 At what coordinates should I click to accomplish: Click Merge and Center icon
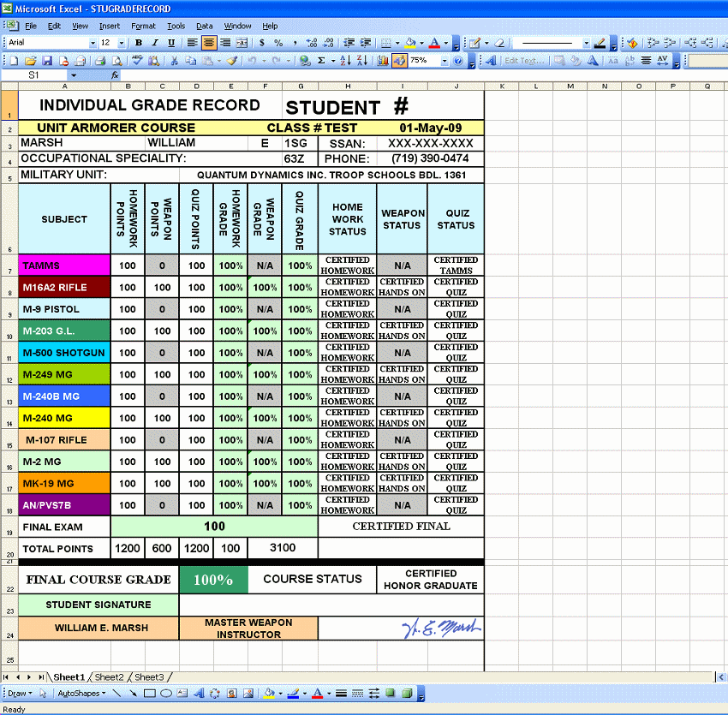[x=242, y=43]
